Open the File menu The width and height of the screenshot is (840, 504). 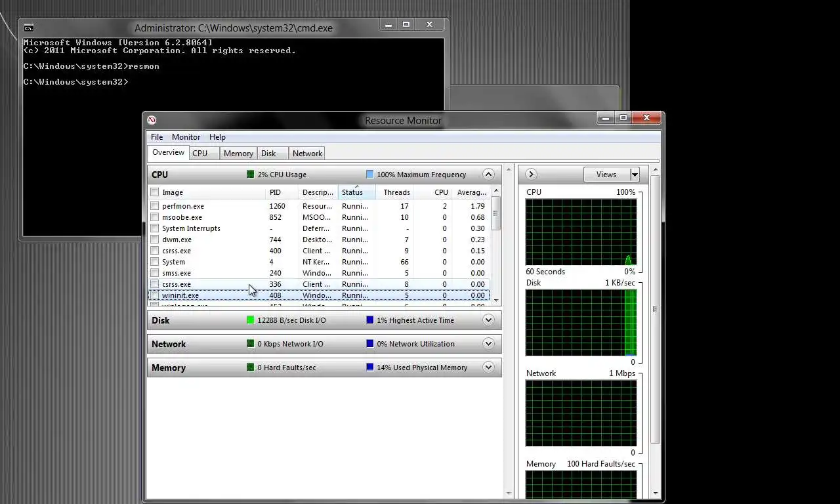pyautogui.click(x=157, y=137)
